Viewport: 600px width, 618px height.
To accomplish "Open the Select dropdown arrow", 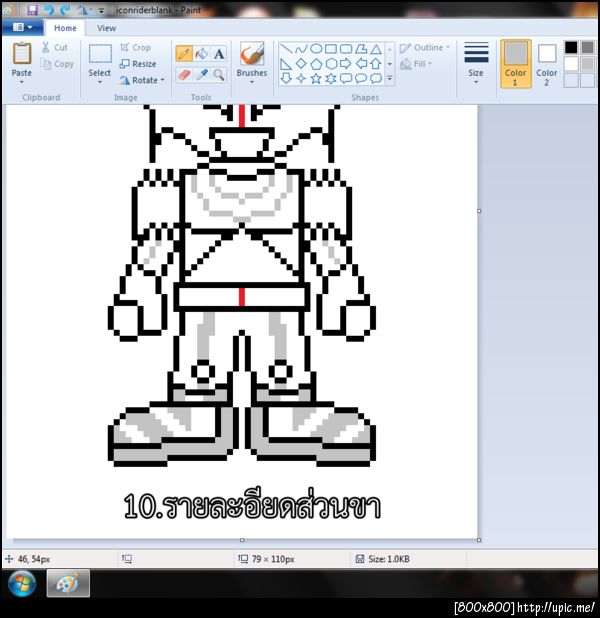I will 100,82.
